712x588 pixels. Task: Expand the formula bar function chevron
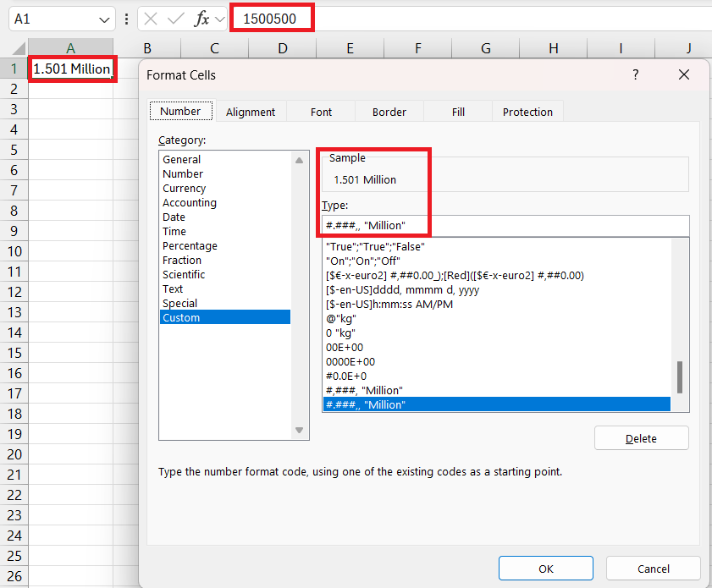pyautogui.click(x=220, y=19)
